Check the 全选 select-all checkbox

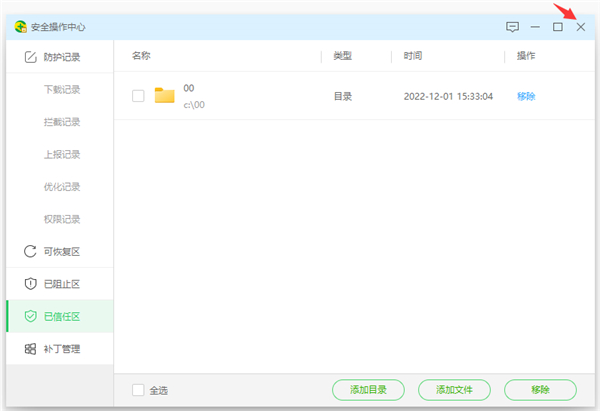click(x=138, y=390)
